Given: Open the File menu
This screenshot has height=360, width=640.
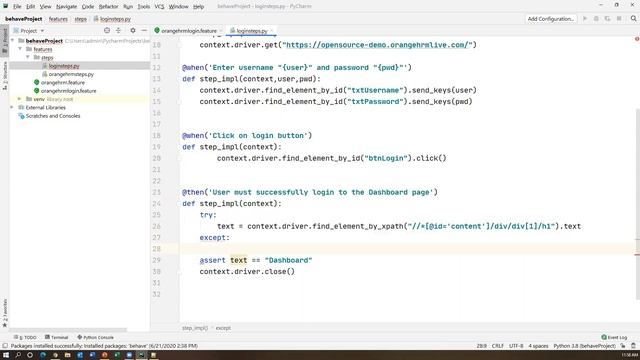Looking at the screenshot, I should 17,7.
